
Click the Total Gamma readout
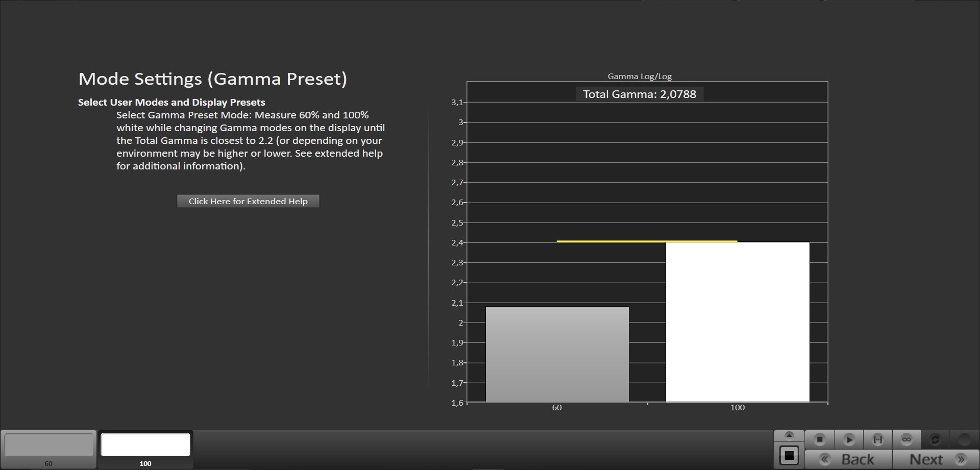[639, 94]
